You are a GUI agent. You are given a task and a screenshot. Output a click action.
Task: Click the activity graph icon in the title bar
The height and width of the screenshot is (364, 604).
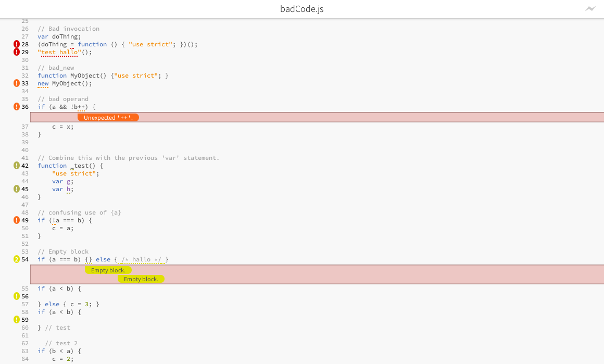[590, 9]
